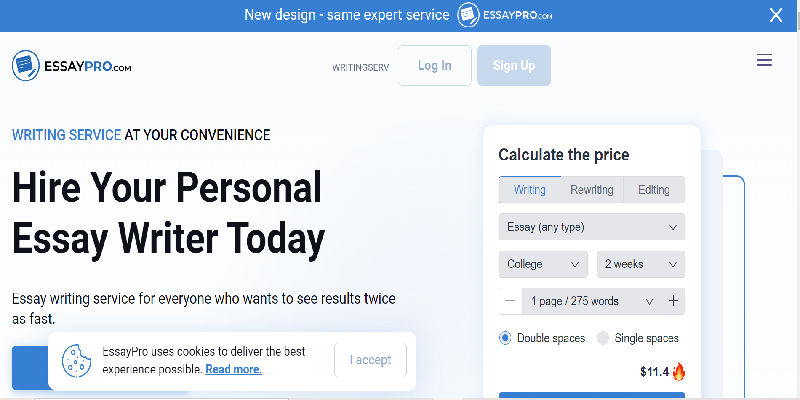This screenshot has height=400, width=800.
Task: Click the EssayPro logo in the top banner
Action: [x=505, y=15]
